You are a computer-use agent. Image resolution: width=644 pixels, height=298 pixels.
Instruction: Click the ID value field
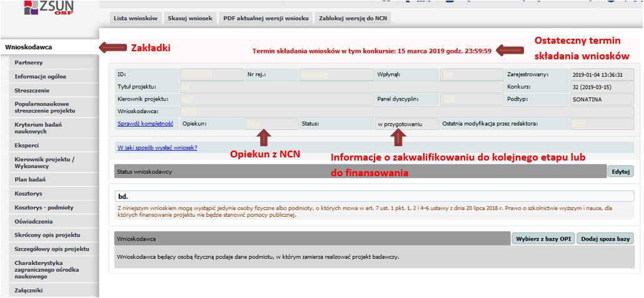pyautogui.click(x=211, y=75)
